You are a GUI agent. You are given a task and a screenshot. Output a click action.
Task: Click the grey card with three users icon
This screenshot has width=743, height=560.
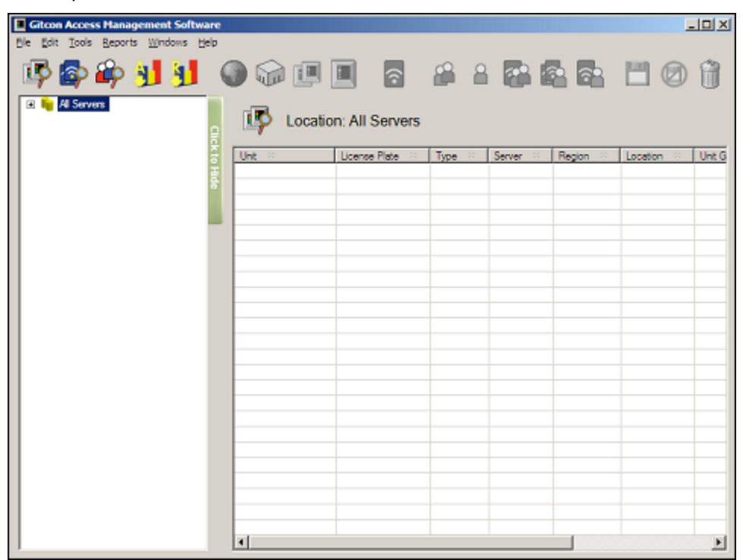pos(517,74)
